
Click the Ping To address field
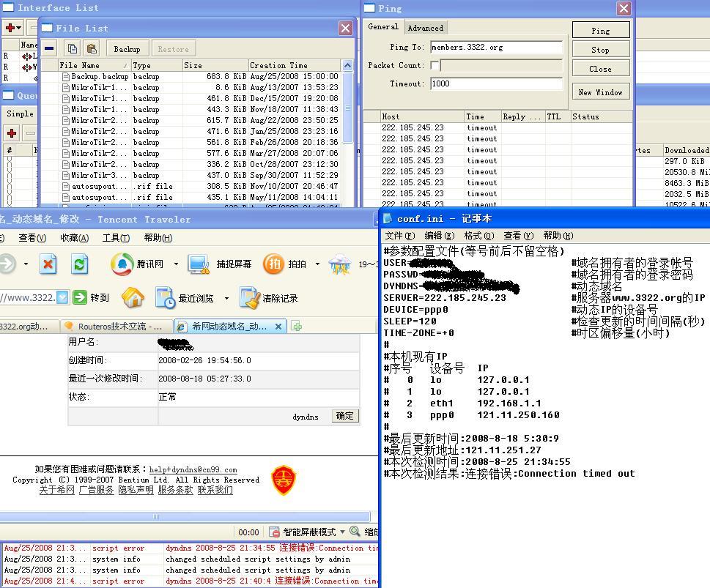point(496,47)
